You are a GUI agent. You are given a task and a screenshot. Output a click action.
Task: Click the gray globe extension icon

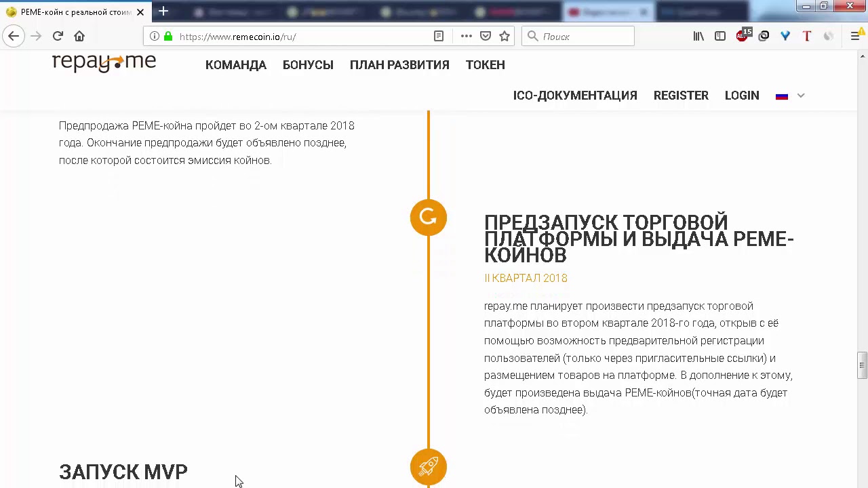[x=829, y=37]
